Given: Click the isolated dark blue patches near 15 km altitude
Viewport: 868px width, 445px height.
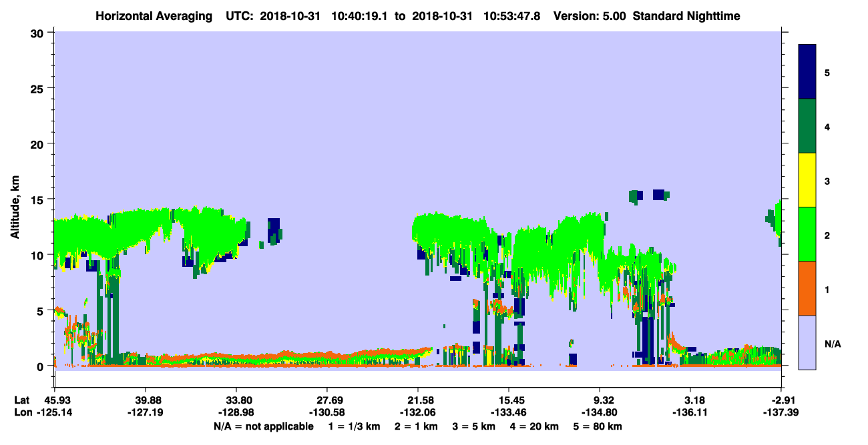Looking at the screenshot, I should [x=649, y=195].
